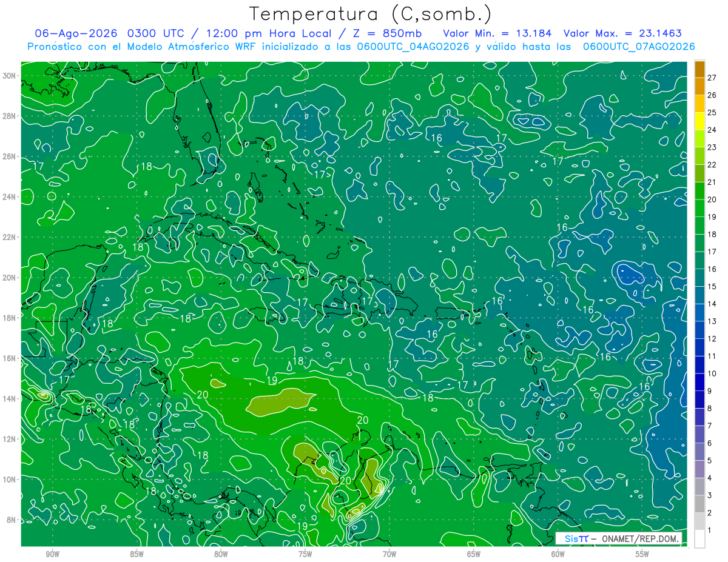Click the 55W longitude axis label
This screenshot has height=562, width=728.
(642, 554)
